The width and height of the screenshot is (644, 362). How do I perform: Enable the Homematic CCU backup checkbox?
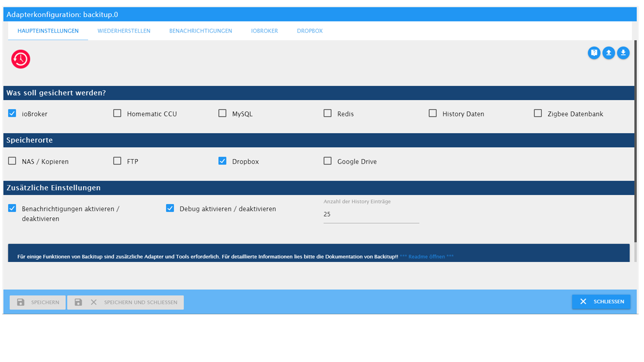tap(117, 114)
